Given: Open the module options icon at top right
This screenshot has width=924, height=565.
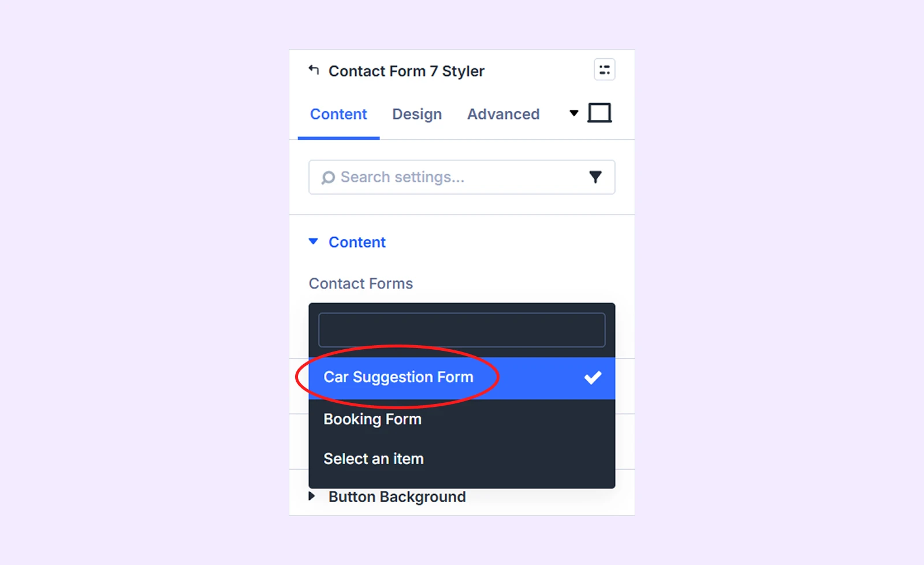Looking at the screenshot, I should 604,70.
